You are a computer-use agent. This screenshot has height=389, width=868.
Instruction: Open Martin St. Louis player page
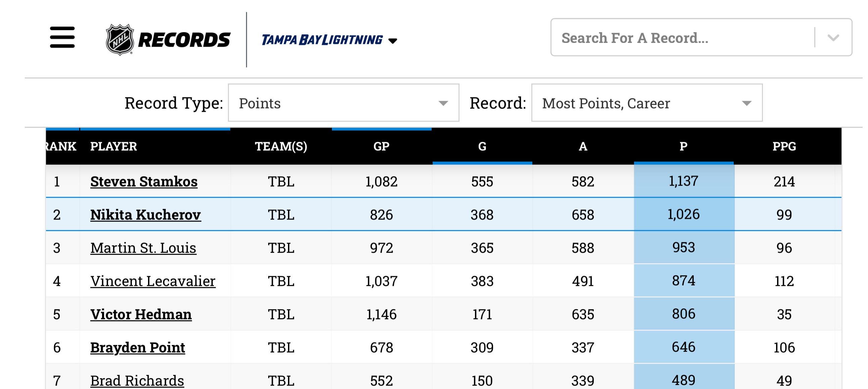[143, 248]
